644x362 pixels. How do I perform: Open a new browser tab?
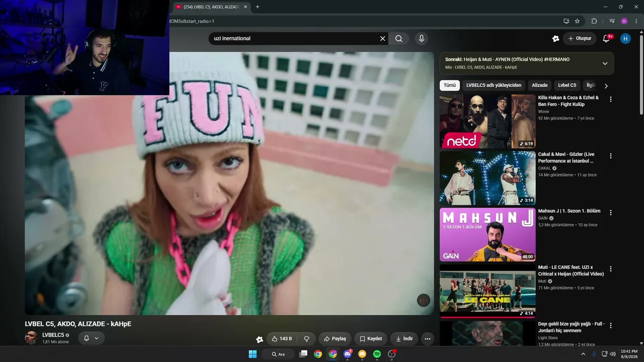[x=258, y=7]
